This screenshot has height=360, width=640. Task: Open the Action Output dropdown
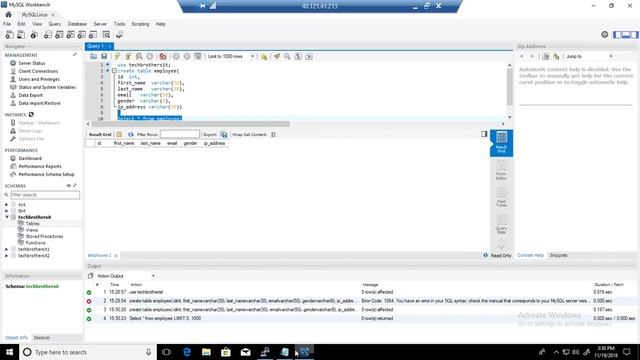click(126, 276)
